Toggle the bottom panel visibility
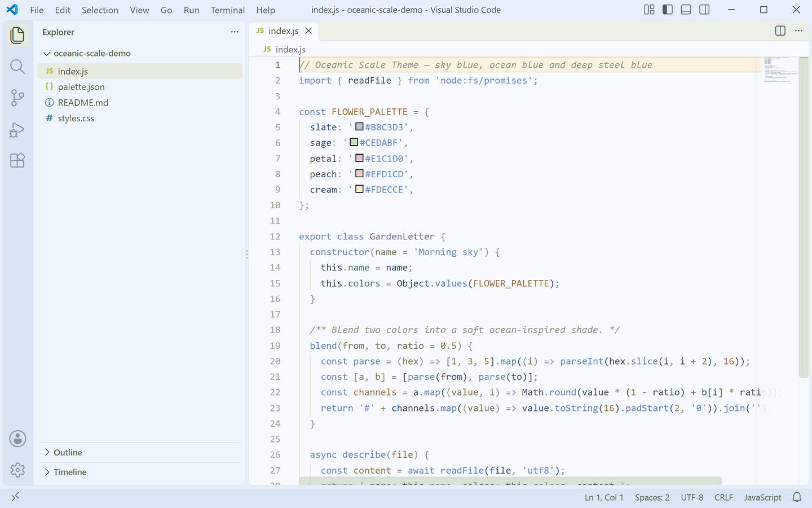Viewport: 812px width, 508px height. click(x=686, y=10)
